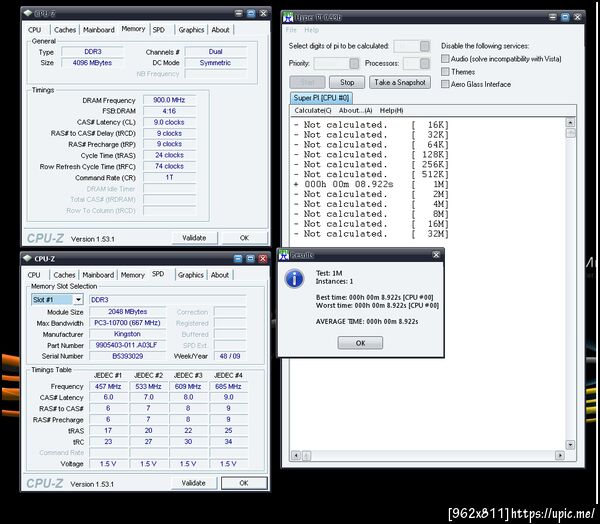Image resolution: width=600 pixels, height=524 pixels.
Task: Click scroll up arrow in Super PI results
Action: (x=570, y=122)
